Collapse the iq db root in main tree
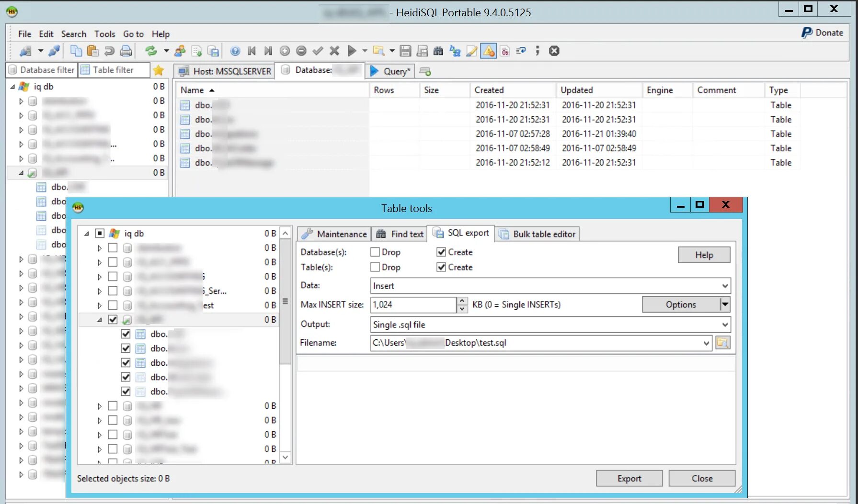This screenshot has width=858, height=504. click(x=13, y=87)
